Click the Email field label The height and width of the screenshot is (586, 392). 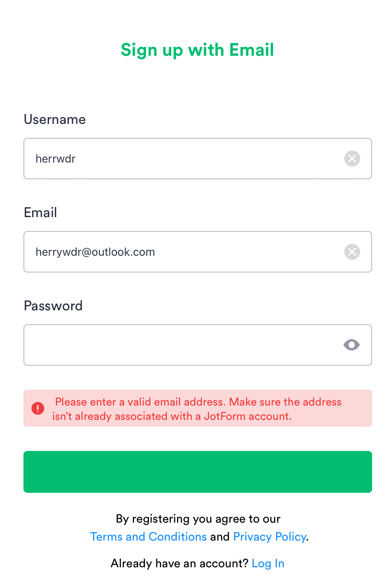click(x=41, y=213)
